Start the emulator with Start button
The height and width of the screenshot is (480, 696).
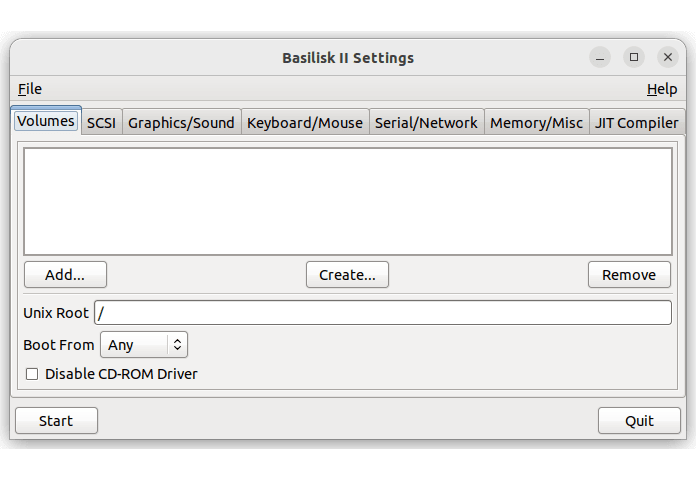tap(56, 420)
